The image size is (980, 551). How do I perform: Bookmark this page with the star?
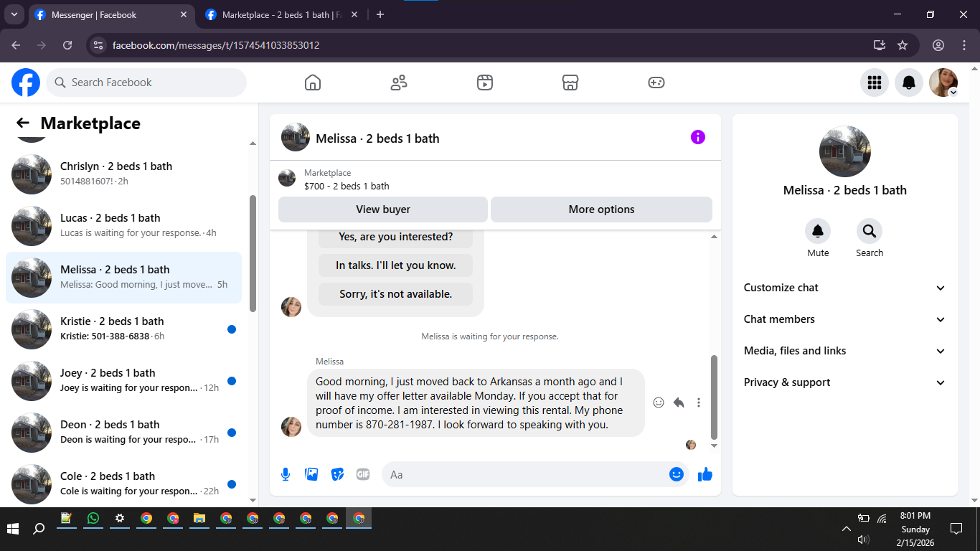coord(903,45)
